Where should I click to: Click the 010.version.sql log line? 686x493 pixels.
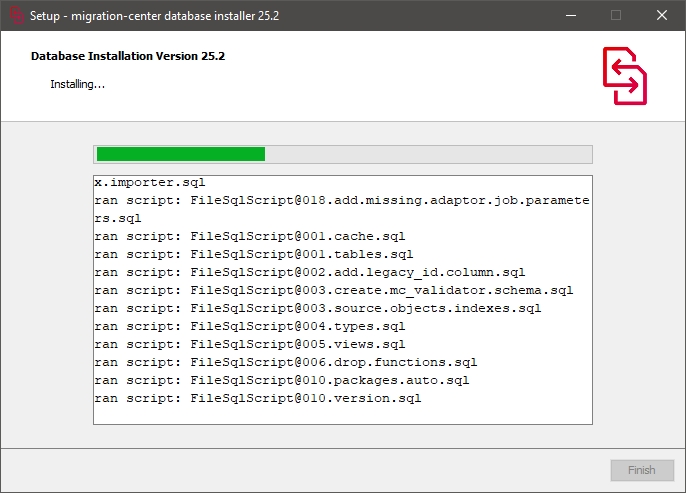(x=258, y=399)
